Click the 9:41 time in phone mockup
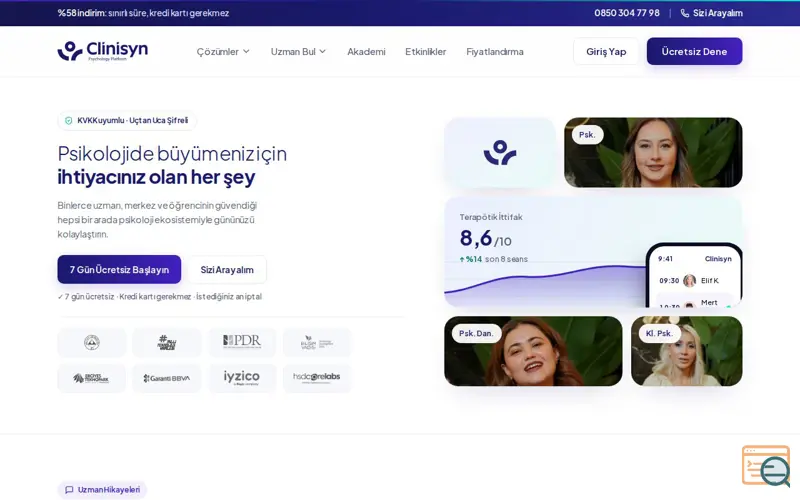 (x=665, y=259)
